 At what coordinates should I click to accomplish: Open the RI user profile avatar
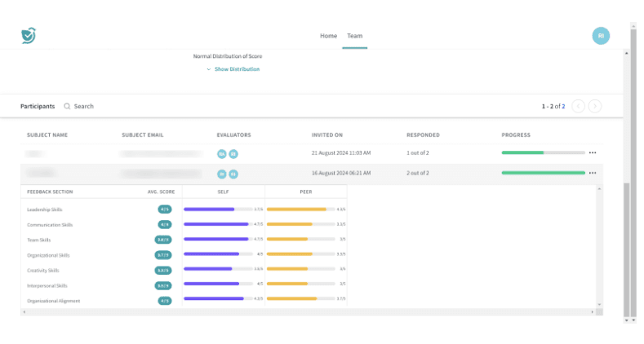pos(601,36)
